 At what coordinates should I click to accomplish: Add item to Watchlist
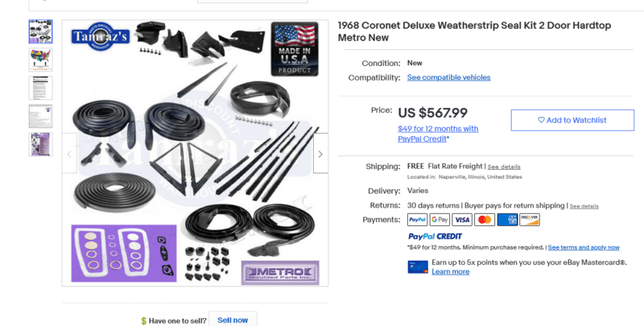pyautogui.click(x=572, y=120)
